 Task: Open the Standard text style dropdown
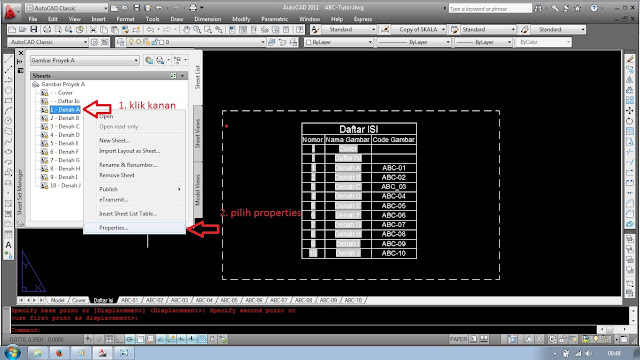pyautogui.click(x=348, y=29)
